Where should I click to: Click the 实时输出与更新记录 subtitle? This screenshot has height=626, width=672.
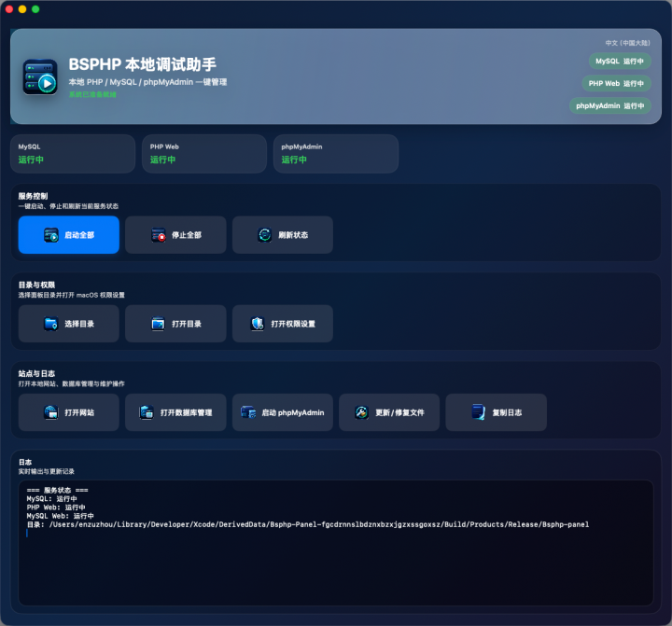click(x=47, y=471)
